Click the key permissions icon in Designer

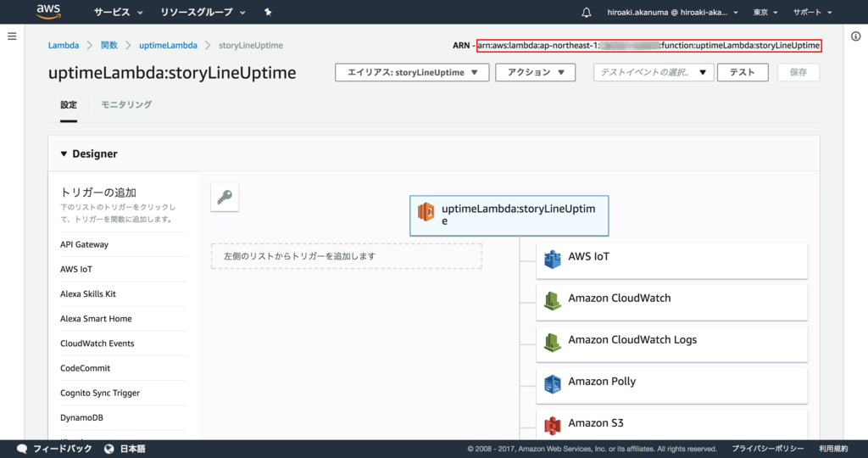pos(225,197)
